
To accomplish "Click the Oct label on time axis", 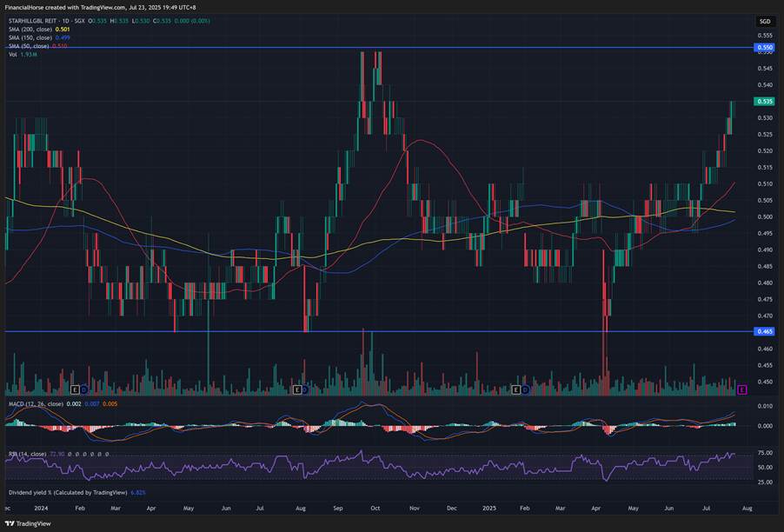I will click(375, 508).
